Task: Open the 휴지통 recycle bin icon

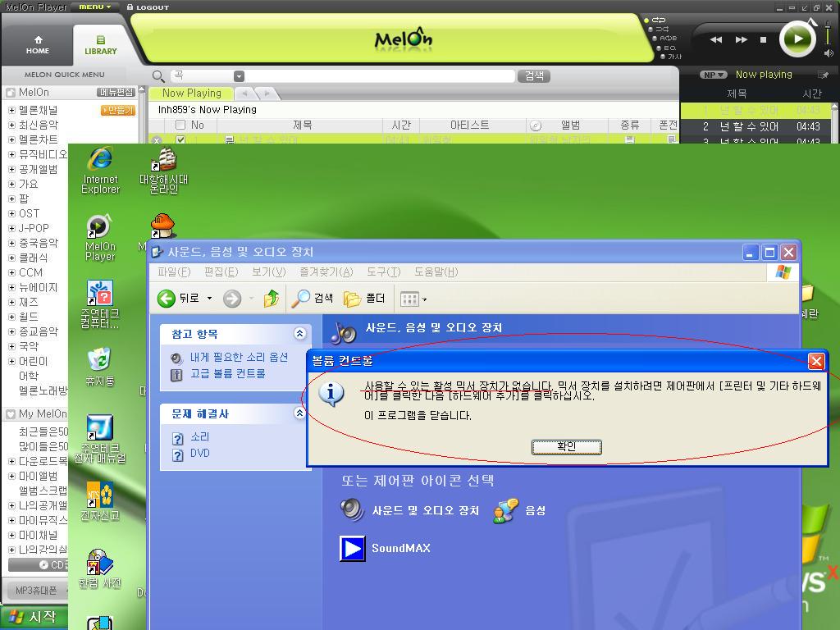Action: 100,367
